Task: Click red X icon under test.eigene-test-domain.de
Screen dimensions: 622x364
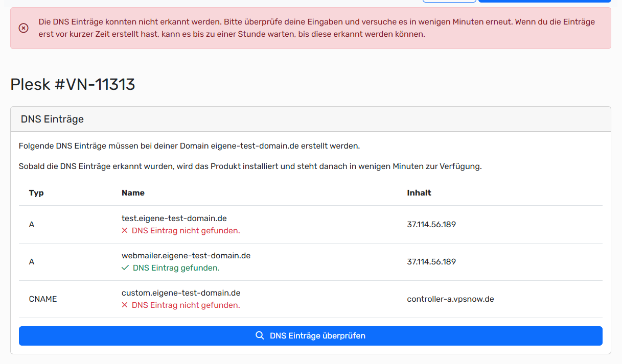Action: [x=125, y=231]
